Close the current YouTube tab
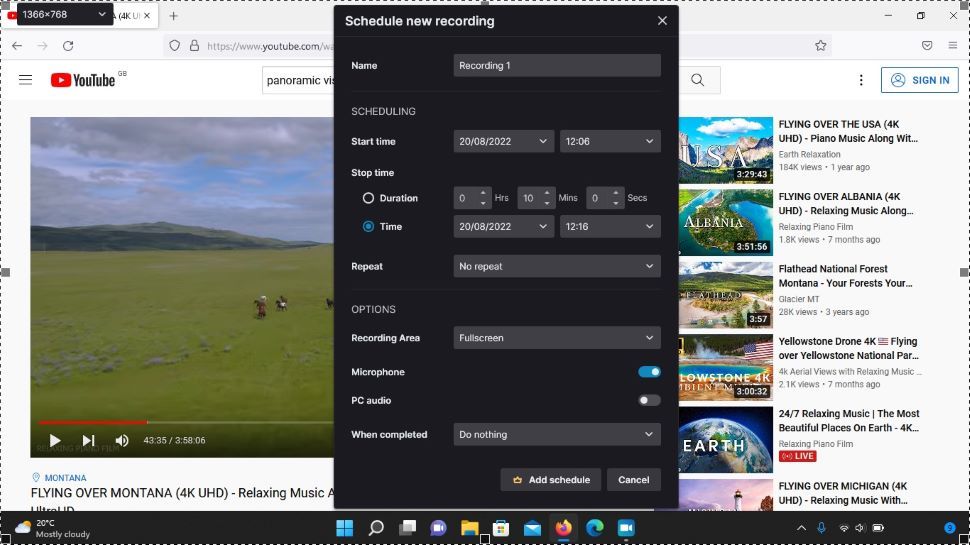Viewport: 970px width, 545px height. [x=147, y=16]
